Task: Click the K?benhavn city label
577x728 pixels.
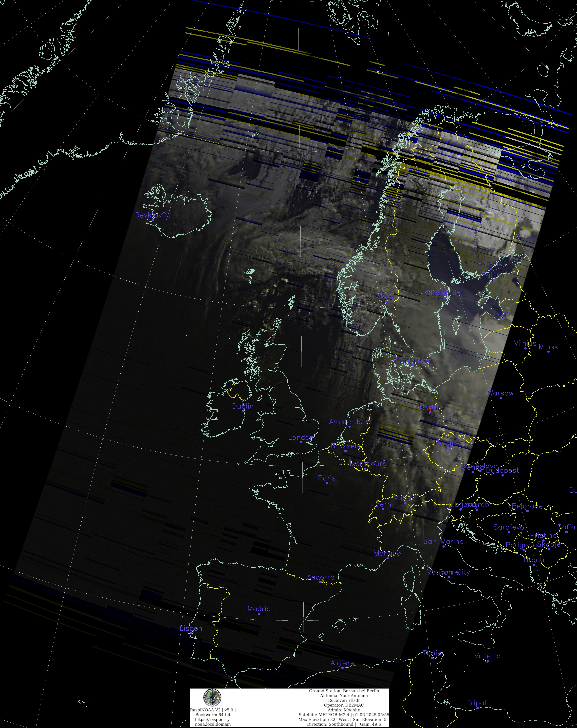Action: point(413,360)
